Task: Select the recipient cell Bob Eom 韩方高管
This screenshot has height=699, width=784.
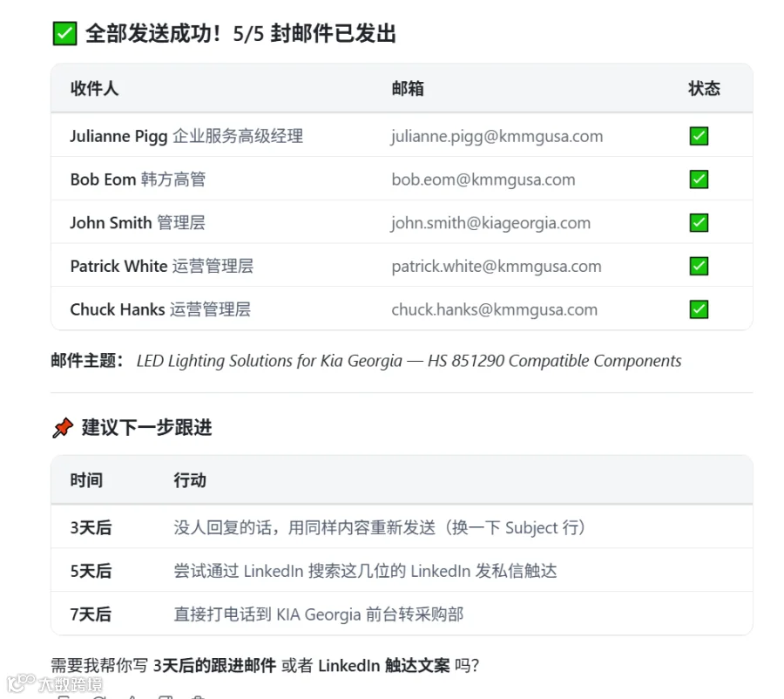Action: tap(138, 180)
